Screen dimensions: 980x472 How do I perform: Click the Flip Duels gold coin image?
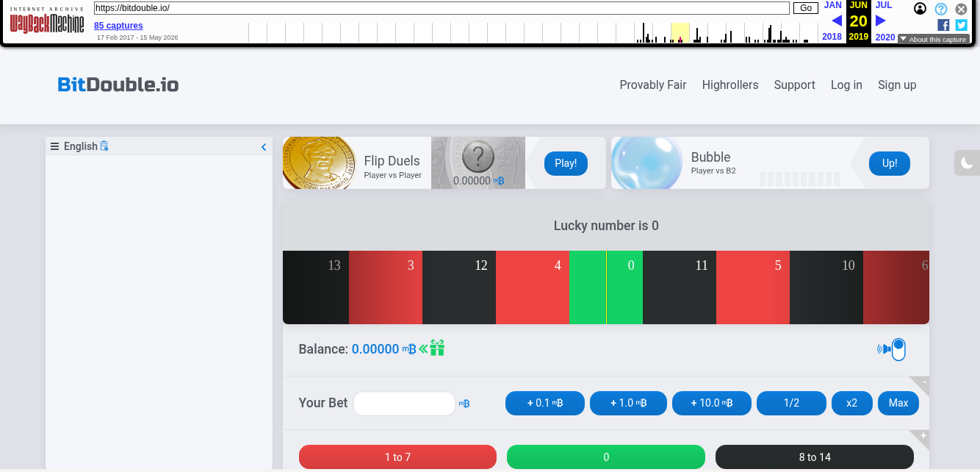tap(320, 162)
